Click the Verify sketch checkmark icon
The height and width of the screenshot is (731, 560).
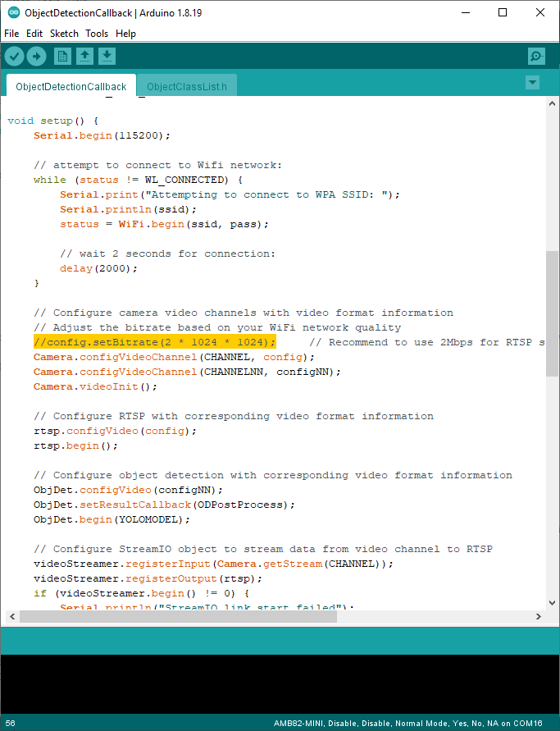coord(15,56)
